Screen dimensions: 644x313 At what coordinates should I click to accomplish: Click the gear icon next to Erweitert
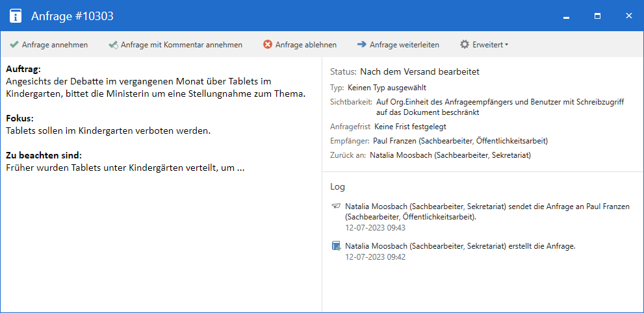(x=464, y=45)
